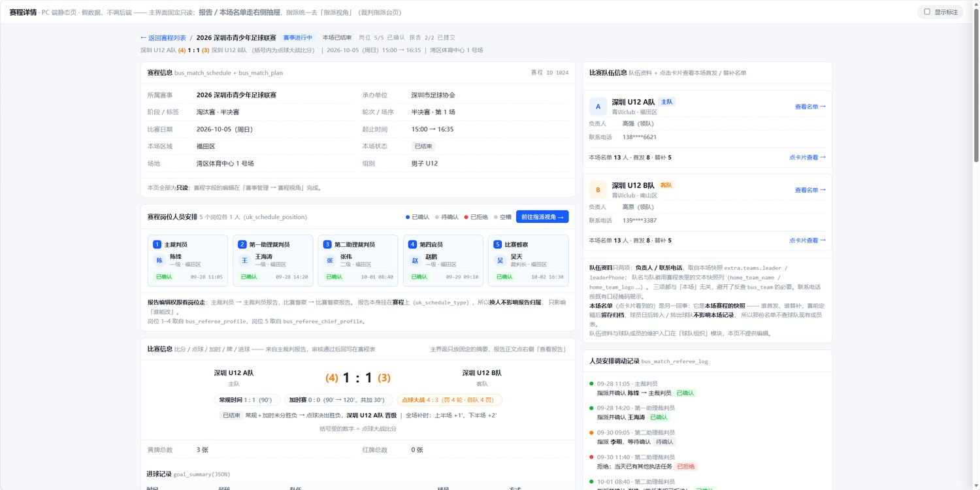Viewport: 980px width, 490px height.
Task: Click the 吴 avatar for 吴天
Action: [499, 260]
